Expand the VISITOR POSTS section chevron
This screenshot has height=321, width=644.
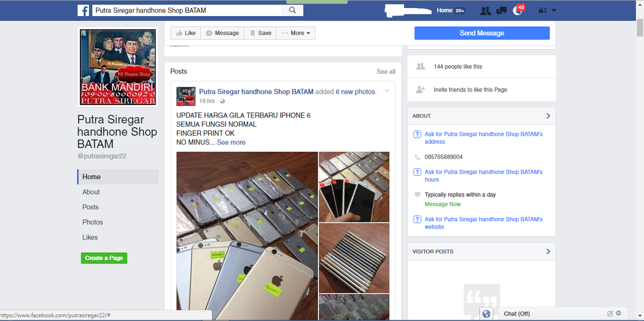point(548,251)
